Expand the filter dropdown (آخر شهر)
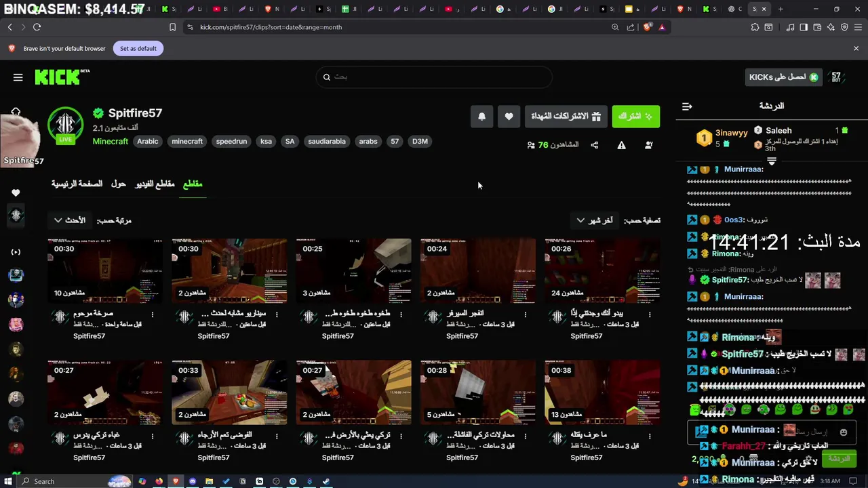This screenshot has width=868, height=488. 595,220
